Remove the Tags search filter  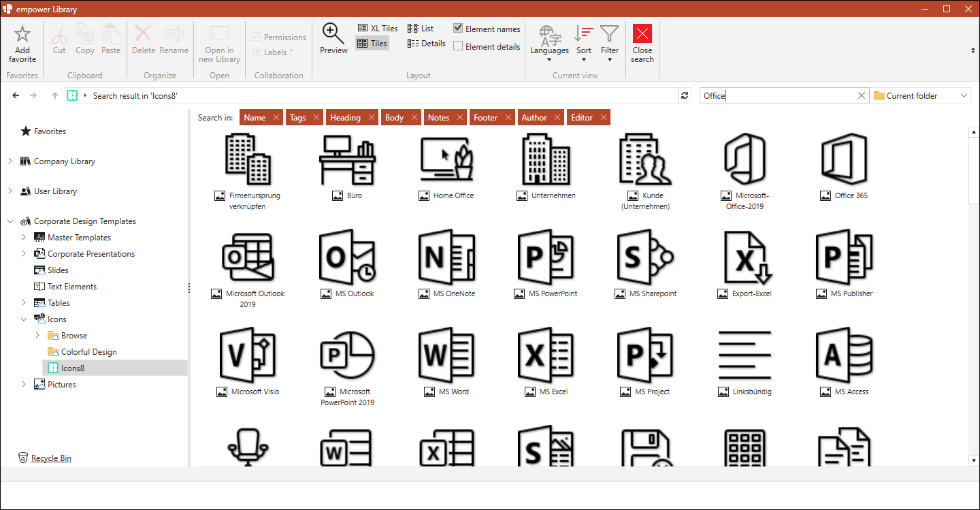(x=316, y=118)
